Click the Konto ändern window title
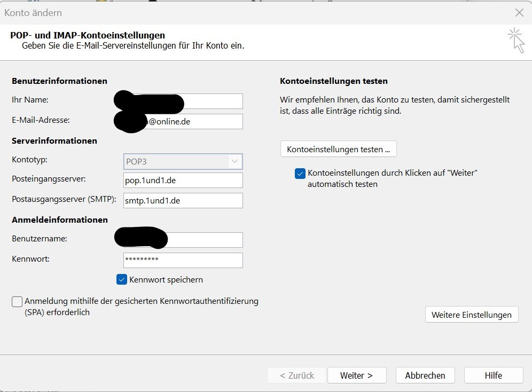Viewport: 532px width, 392px height. click(x=33, y=13)
